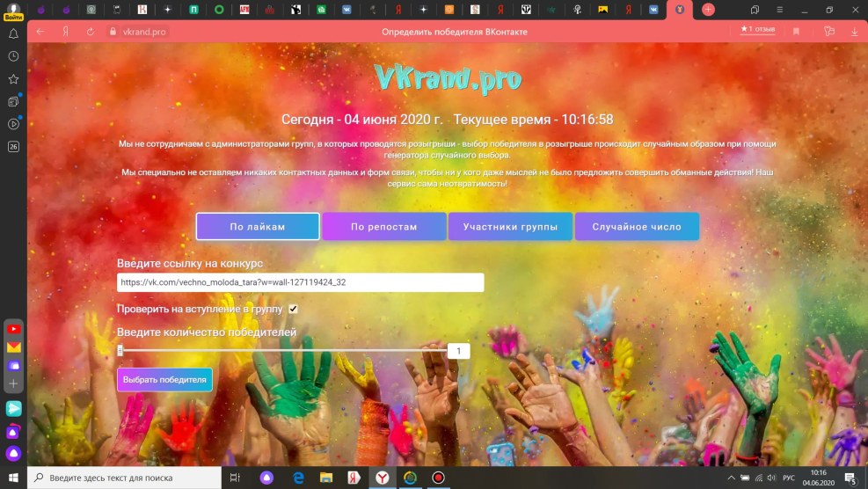Open new tab with red plus button

pyautogui.click(x=708, y=10)
